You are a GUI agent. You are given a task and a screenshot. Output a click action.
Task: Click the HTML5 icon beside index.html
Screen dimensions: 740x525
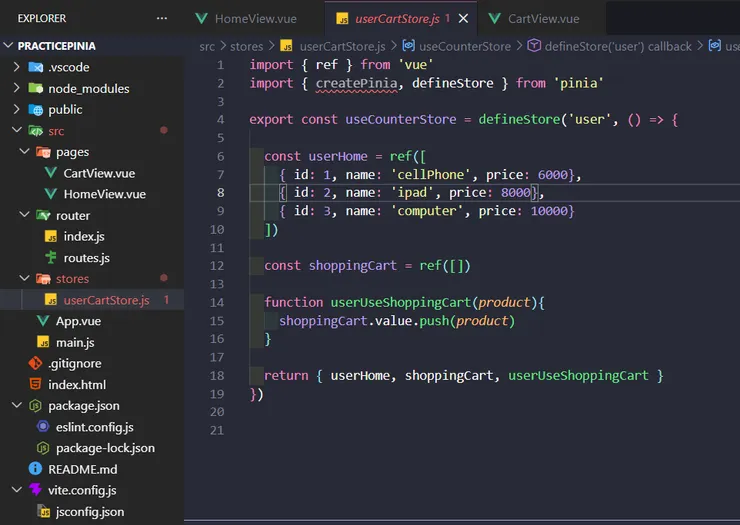coord(35,384)
